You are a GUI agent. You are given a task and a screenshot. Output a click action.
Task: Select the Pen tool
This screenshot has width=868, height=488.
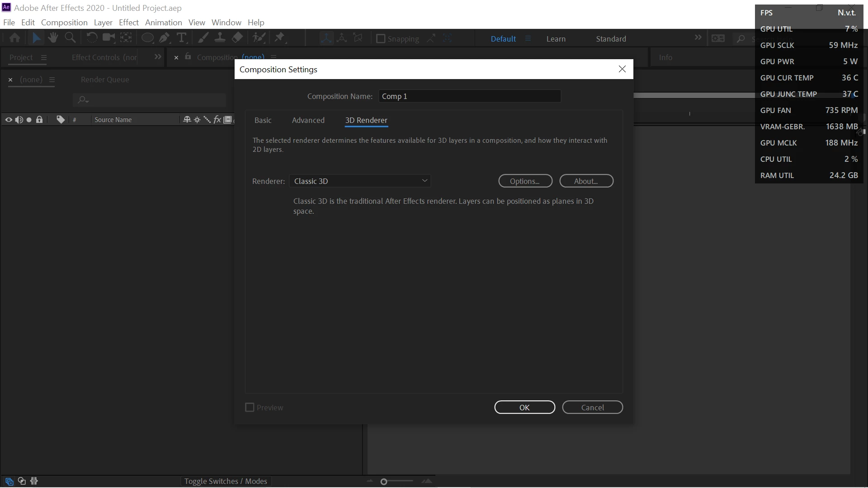(x=164, y=38)
